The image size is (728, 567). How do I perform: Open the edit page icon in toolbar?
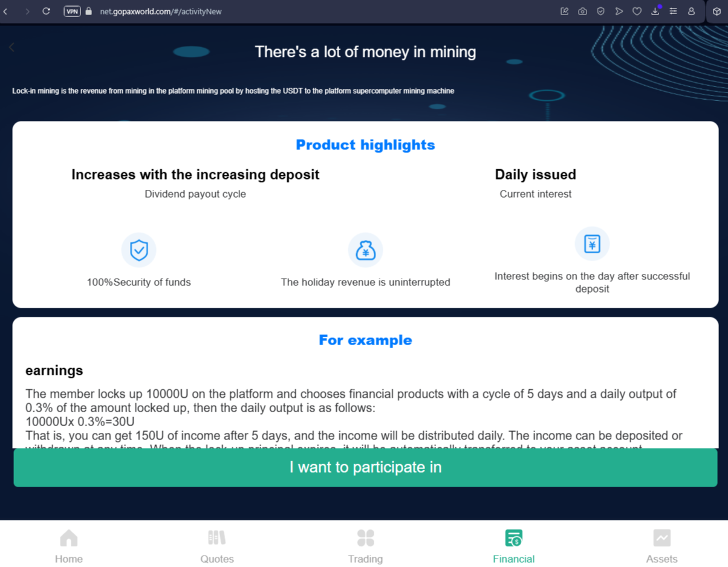pyautogui.click(x=564, y=11)
